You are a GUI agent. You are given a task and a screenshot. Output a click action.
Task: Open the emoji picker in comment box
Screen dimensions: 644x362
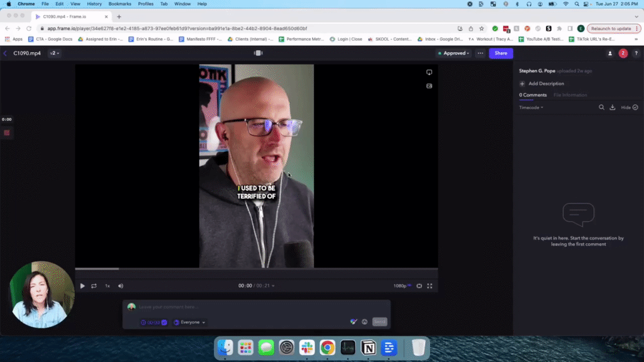(x=364, y=321)
